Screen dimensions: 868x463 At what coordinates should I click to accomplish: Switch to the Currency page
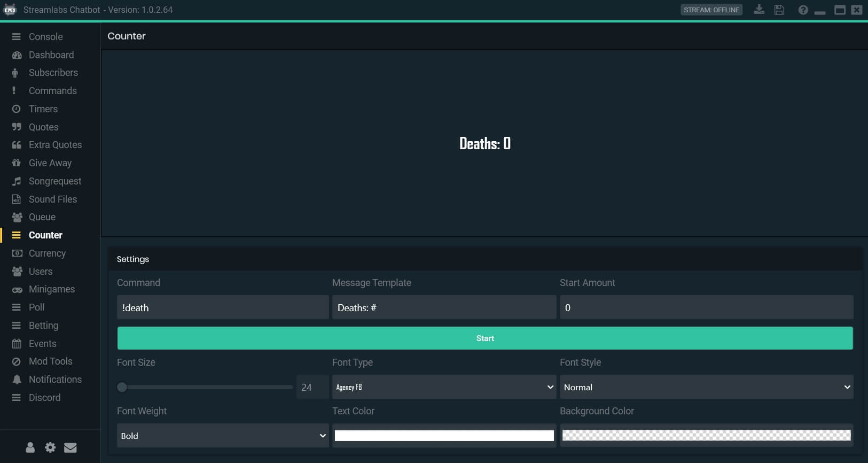(x=47, y=253)
